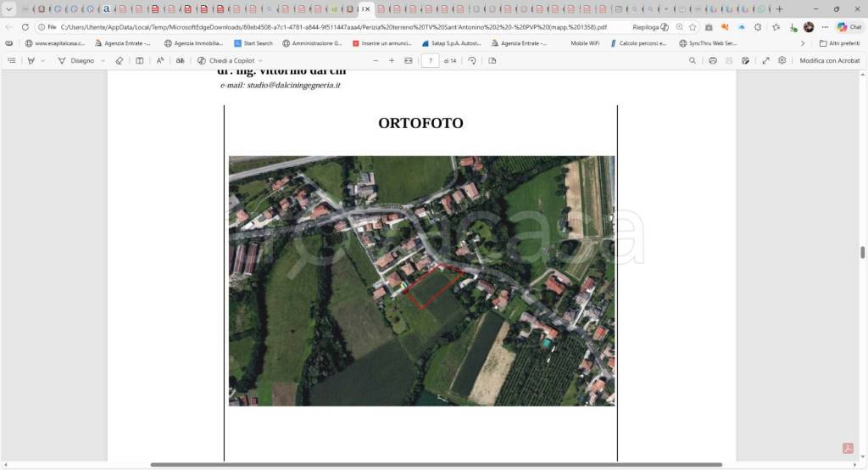Screen dimensions: 868x470
Task: Expand the highlight tool dropdown arrow
Action: [43, 61]
